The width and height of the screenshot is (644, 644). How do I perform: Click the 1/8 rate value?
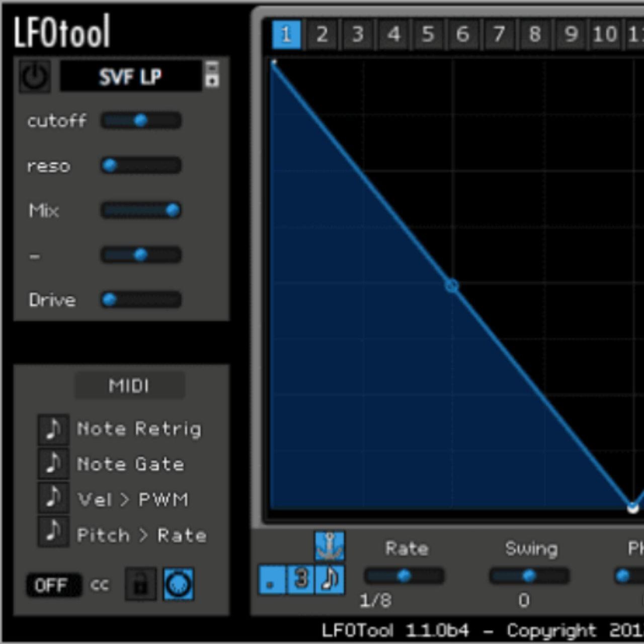[x=375, y=600]
